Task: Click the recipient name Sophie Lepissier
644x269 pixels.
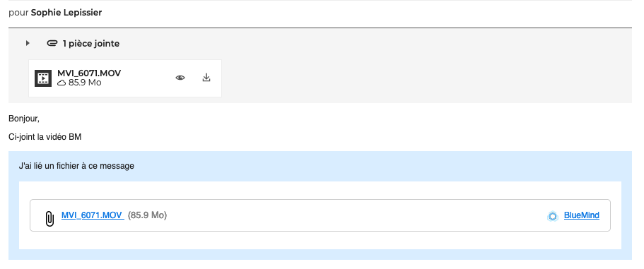Action: tap(66, 13)
